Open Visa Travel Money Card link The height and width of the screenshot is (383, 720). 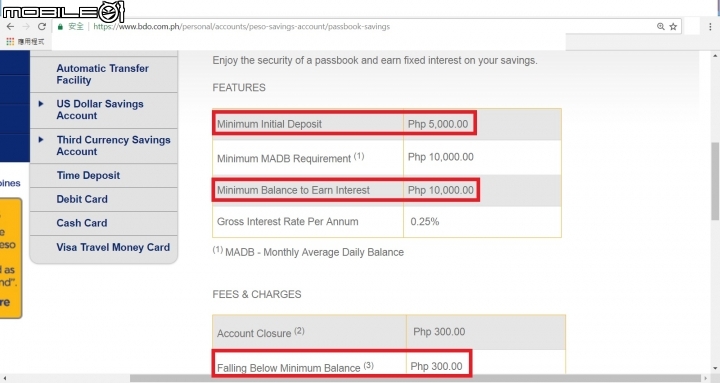click(113, 247)
